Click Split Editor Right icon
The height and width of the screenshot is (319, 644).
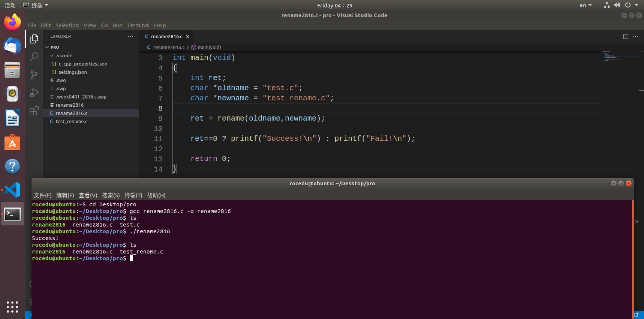(x=626, y=36)
